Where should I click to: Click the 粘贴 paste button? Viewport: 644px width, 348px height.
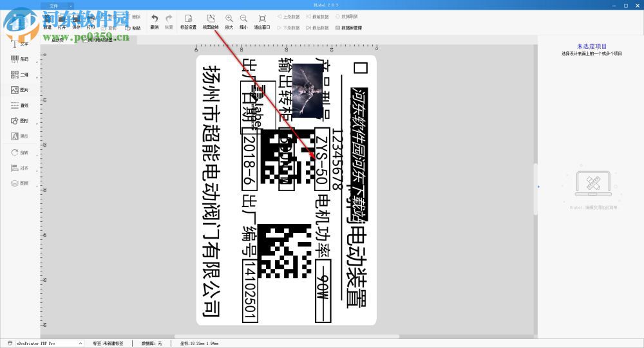[x=133, y=28]
